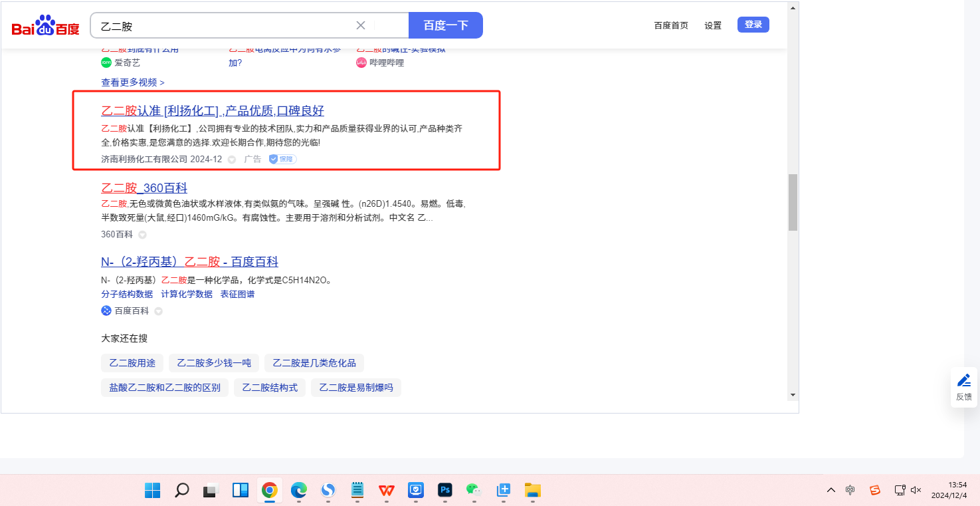The width and height of the screenshot is (980, 506).
Task: Open Photoshop from the taskbar
Action: coord(445,490)
